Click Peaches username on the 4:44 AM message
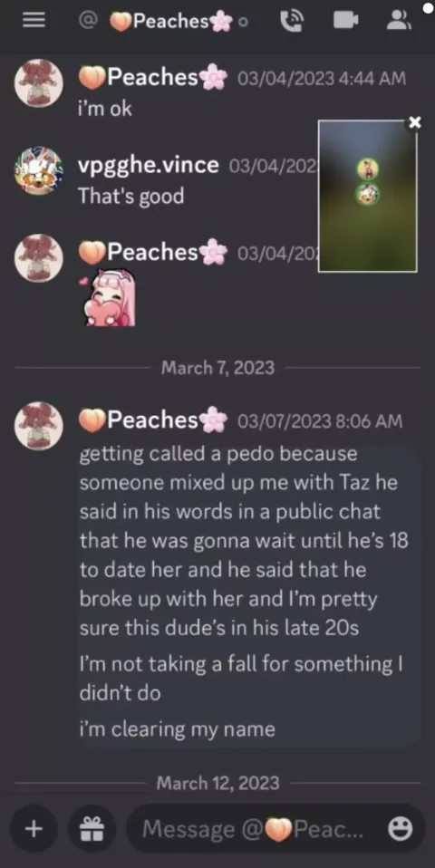 pyautogui.click(x=153, y=78)
